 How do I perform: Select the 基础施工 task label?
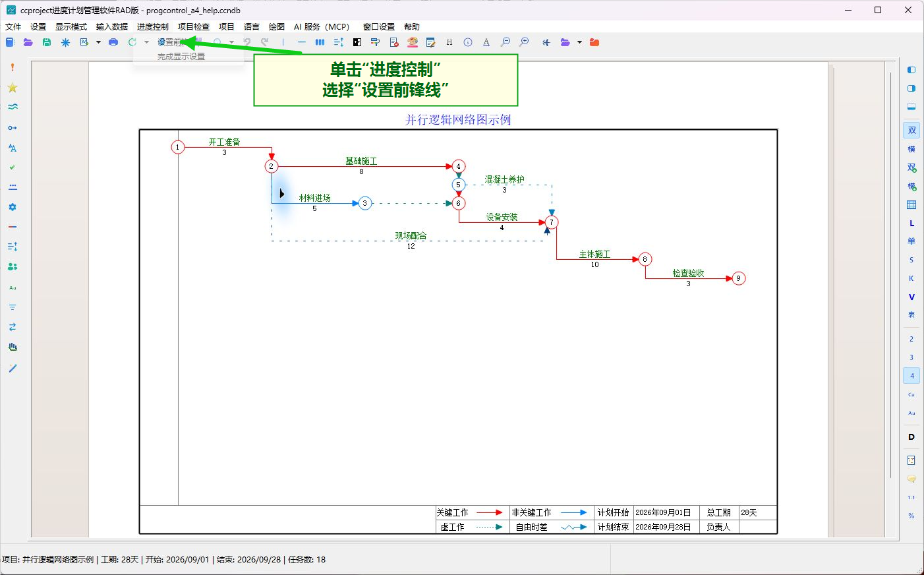click(361, 161)
